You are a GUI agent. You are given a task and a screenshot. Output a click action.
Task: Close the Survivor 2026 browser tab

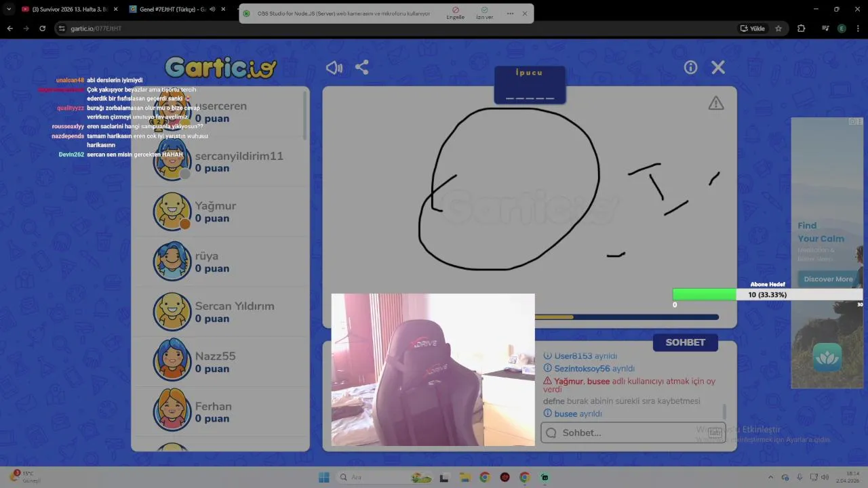coord(115,9)
